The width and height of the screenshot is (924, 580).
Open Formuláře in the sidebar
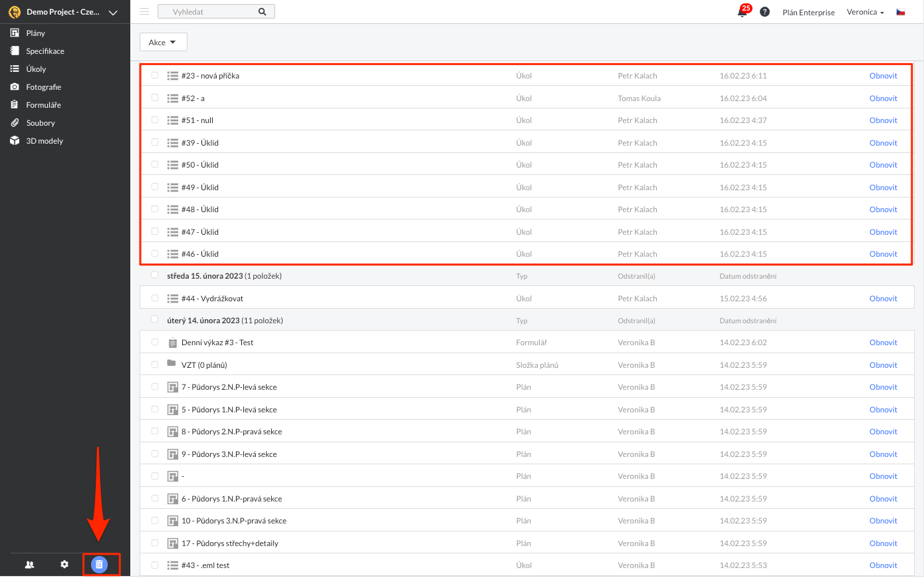coord(43,105)
